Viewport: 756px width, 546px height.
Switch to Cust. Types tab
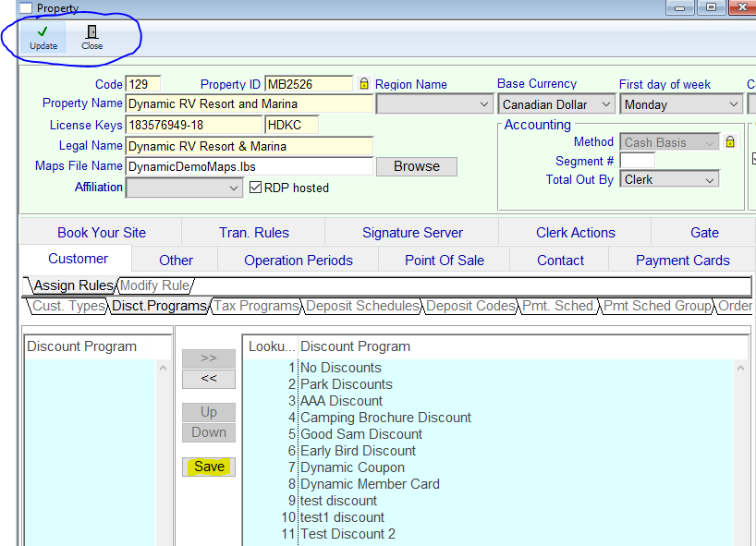(x=68, y=306)
